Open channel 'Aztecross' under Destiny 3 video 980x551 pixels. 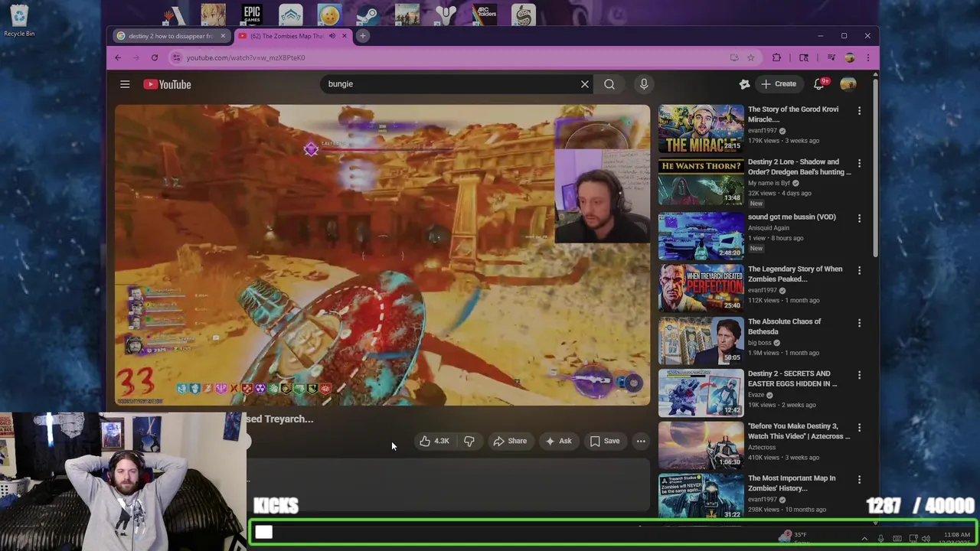click(762, 447)
